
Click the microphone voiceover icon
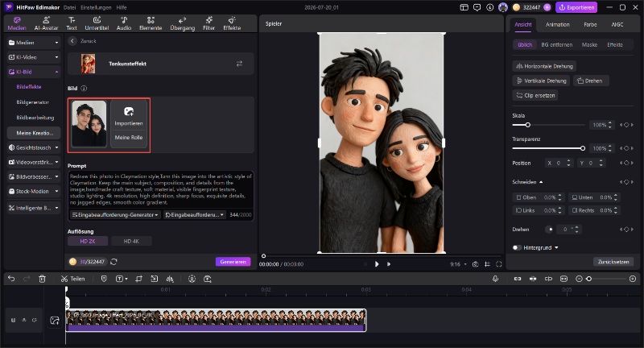pyautogui.click(x=495, y=279)
